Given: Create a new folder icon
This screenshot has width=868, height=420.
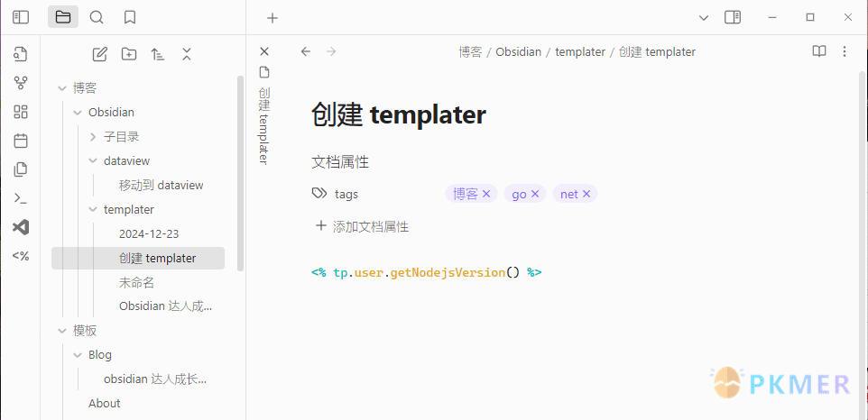Looking at the screenshot, I should [x=129, y=54].
